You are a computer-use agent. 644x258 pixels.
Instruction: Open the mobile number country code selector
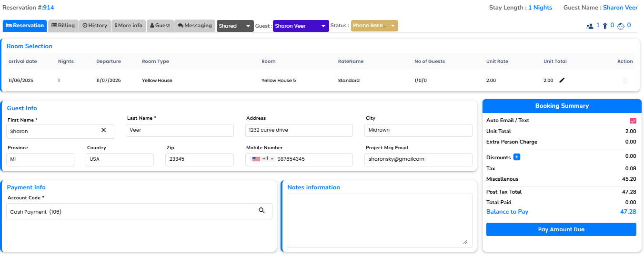tap(263, 159)
